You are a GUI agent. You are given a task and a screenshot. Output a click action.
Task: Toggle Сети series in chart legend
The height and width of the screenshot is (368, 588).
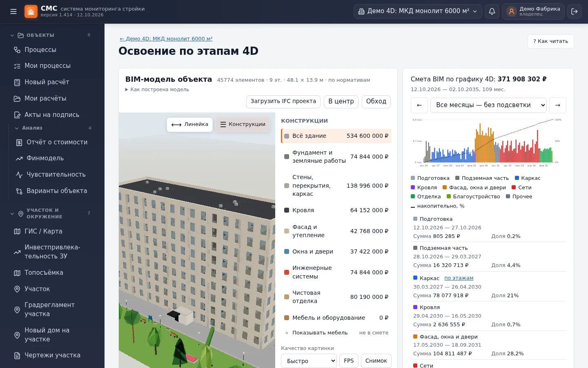(521, 188)
